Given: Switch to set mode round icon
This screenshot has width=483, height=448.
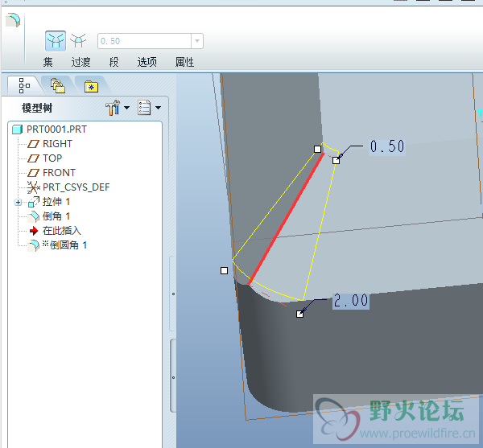Looking at the screenshot, I should 56,41.
